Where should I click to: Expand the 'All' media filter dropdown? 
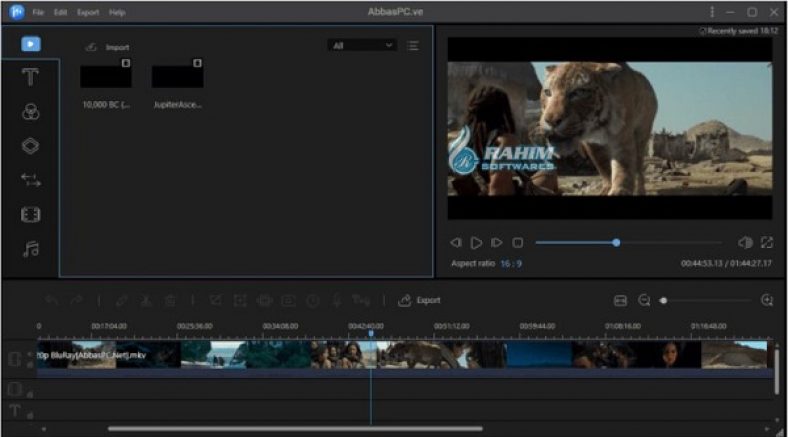[361, 45]
